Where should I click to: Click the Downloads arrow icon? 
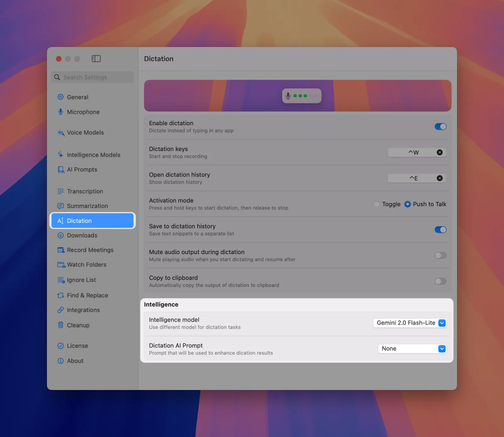60,235
